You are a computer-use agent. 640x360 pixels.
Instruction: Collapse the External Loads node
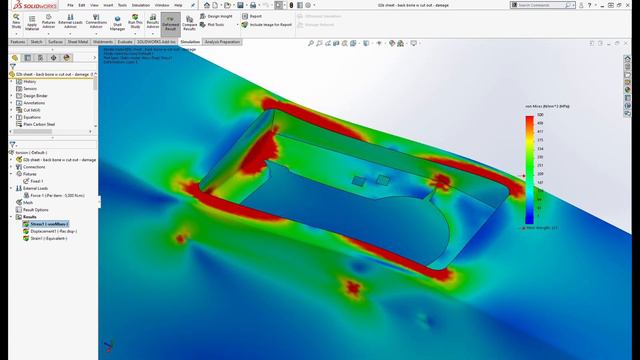[x=11, y=188]
